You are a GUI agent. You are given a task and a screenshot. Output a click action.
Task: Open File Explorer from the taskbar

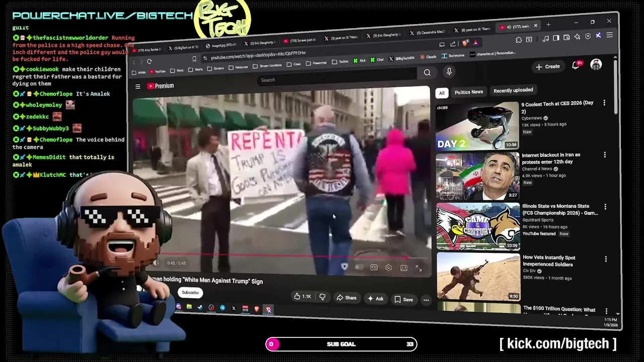pyautogui.click(x=189, y=307)
